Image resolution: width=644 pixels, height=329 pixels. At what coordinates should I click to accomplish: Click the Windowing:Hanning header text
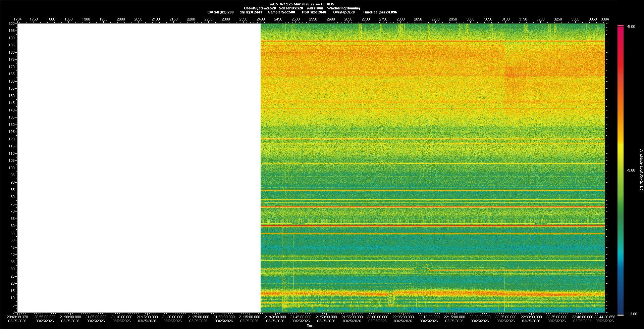(x=343, y=8)
